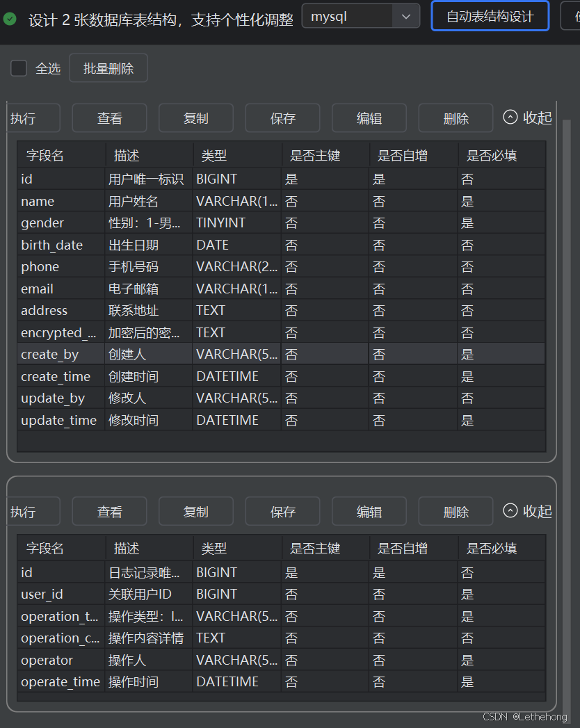
Task: Select the create_time field cell
Action: [x=61, y=376]
